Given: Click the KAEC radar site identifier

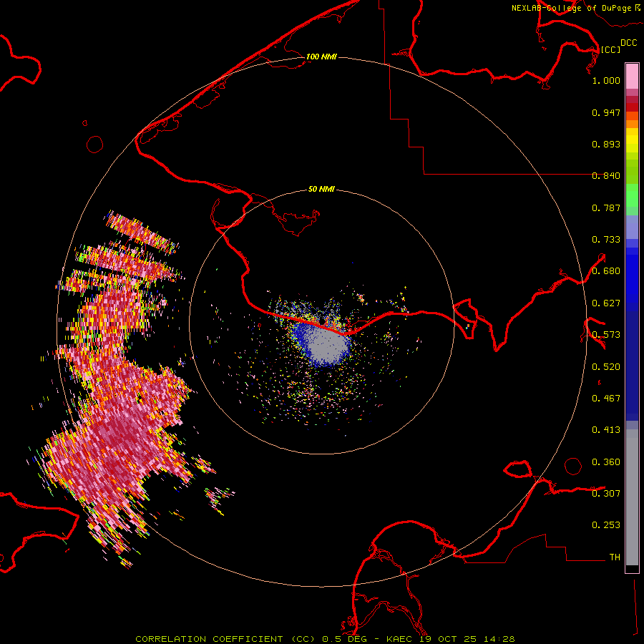Looking at the screenshot, I should pos(401,639).
